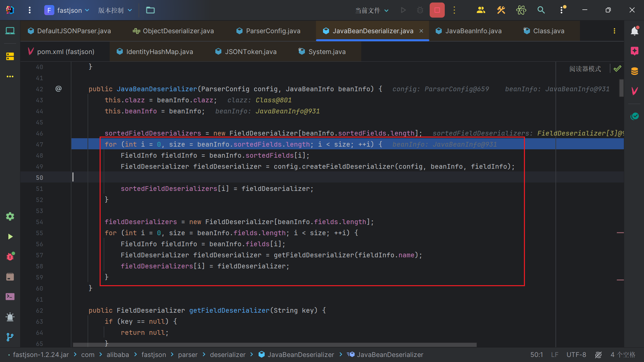Click line number 47 in the gutter
The width and height of the screenshot is (644, 362).
click(40, 144)
